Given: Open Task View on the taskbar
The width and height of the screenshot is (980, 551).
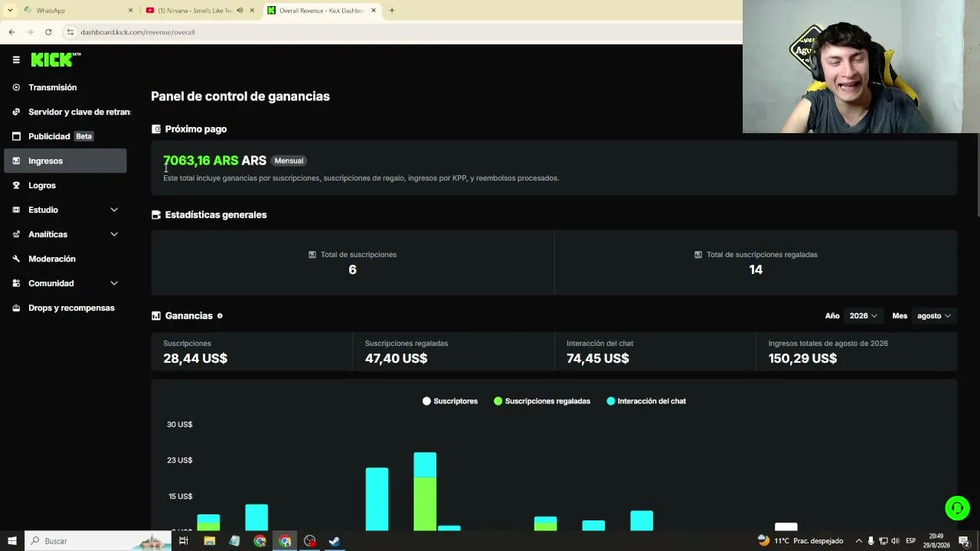Looking at the screenshot, I should click(184, 541).
